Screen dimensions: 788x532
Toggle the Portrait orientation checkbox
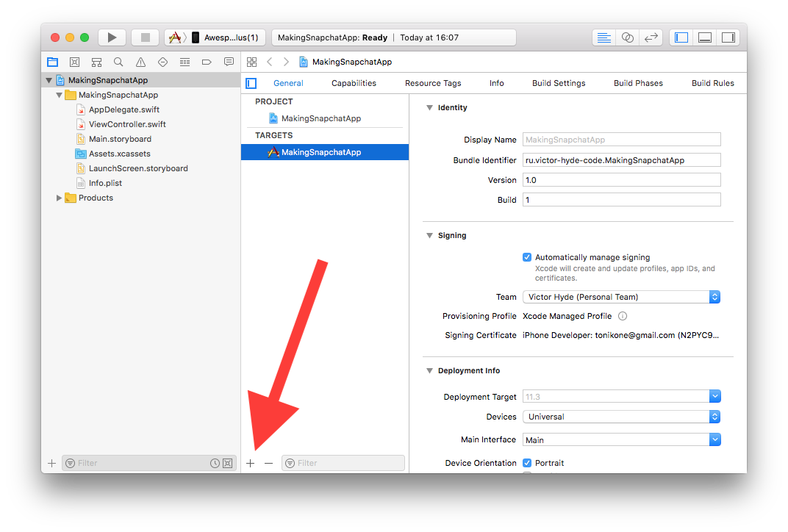pyautogui.click(x=526, y=463)
